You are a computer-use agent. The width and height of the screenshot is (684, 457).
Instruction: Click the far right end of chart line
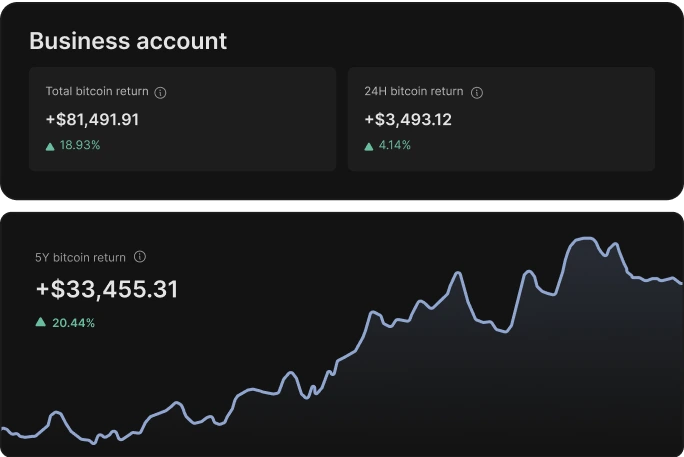(x=680, y=283)
